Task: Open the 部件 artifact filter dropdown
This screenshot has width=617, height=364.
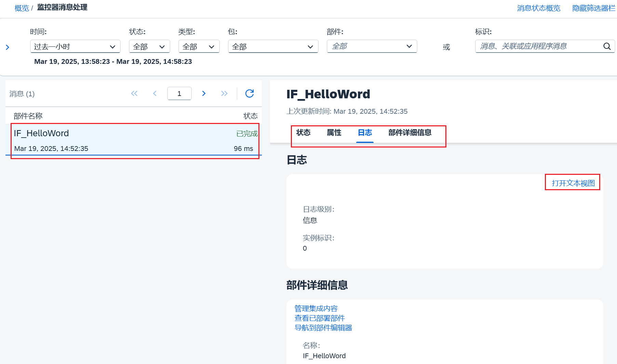Action: point(372,46)
